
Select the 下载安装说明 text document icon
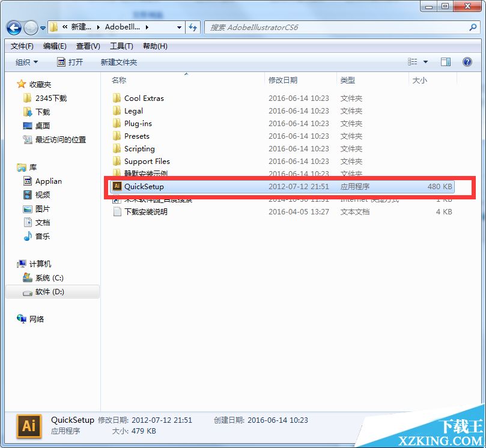(117, 211)
